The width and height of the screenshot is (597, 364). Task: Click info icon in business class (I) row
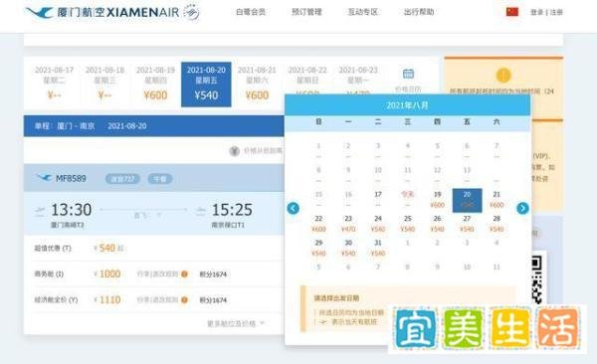point(184,274)
